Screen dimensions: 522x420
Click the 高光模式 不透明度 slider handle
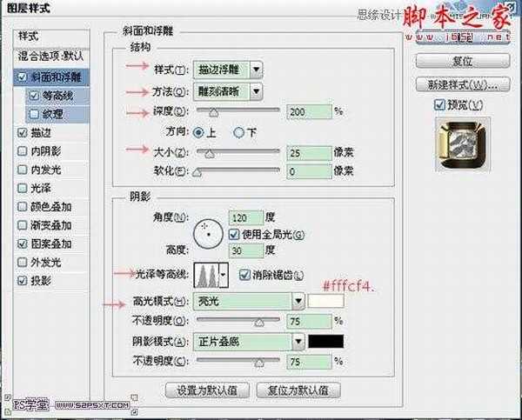[x=259, y=322]
